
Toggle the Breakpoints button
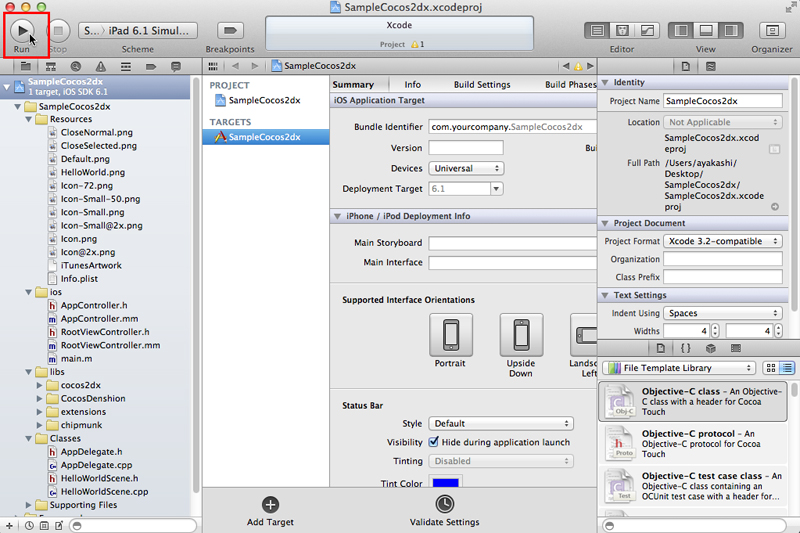tap(230, 31)
